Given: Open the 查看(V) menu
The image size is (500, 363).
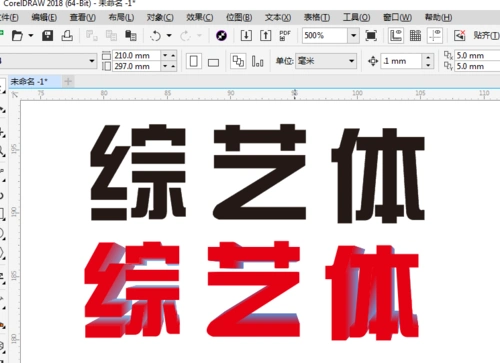Looking at the screenshot, I should click(x=83, y=17).
